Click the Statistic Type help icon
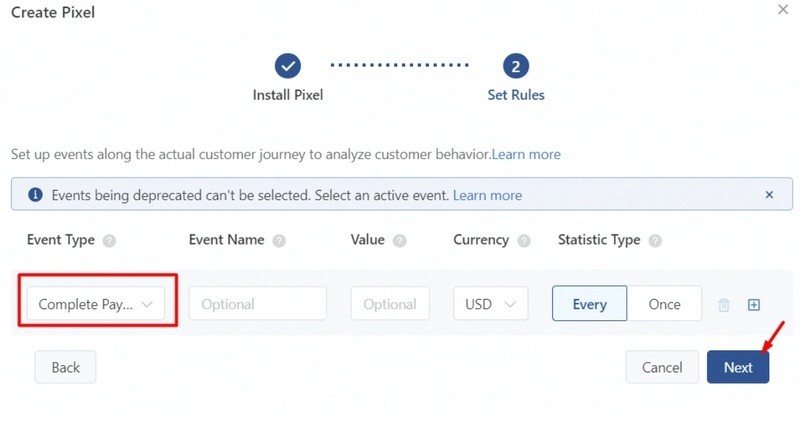 tap(655, 240)
